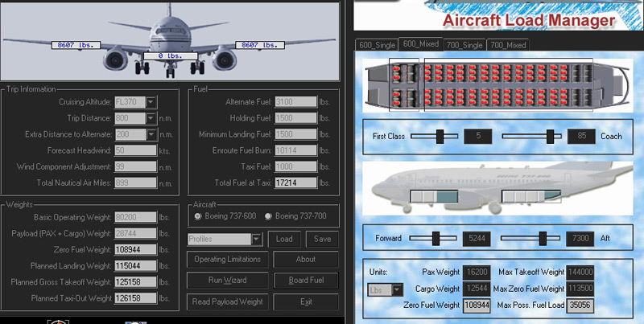Click the aft cargo hold on aircraft diagram

pyautogui.click(x=526, y=196)
